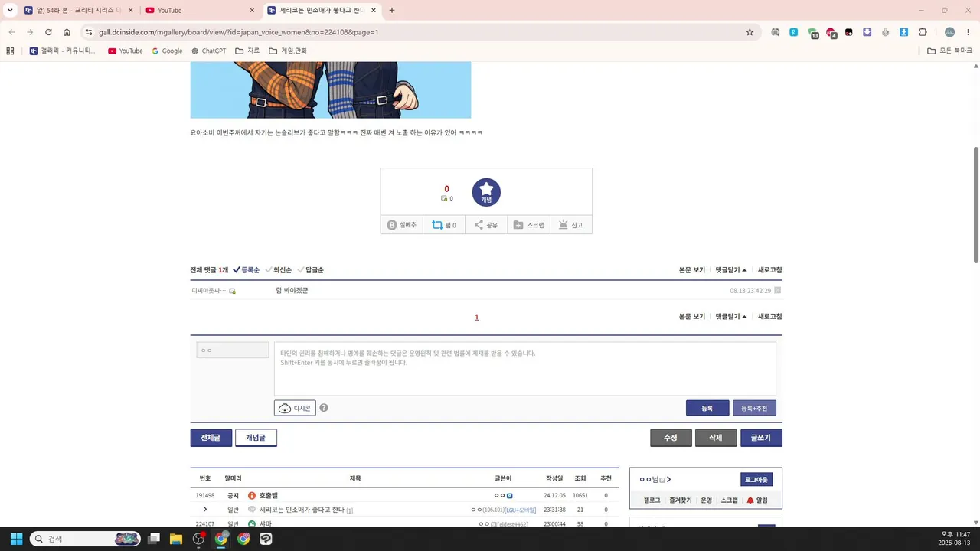Open the ChatGPT bookmark

pyautogui.click(x=208, y=51)
